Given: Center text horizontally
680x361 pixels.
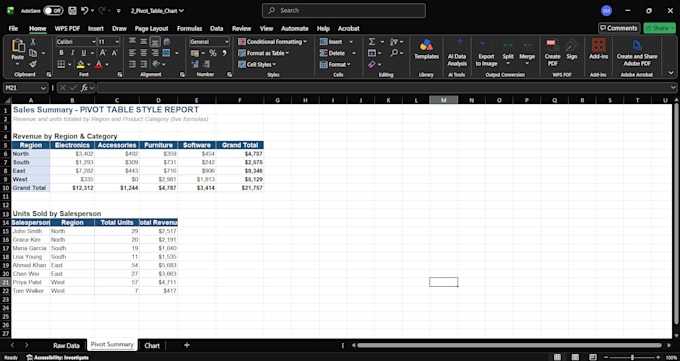Looking at the screenshot, I should click(x=144, y=53).
